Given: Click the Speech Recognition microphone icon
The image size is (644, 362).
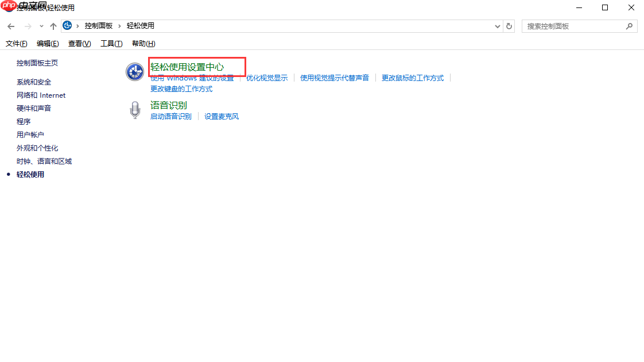Looking at the screenshot, I should 134,109.
